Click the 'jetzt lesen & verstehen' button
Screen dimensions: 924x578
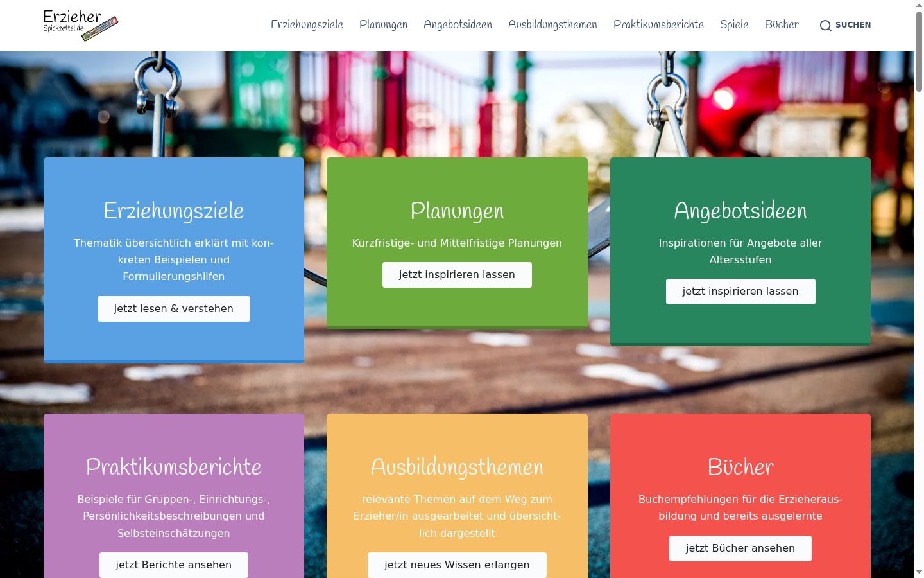(x=174, y=309)
